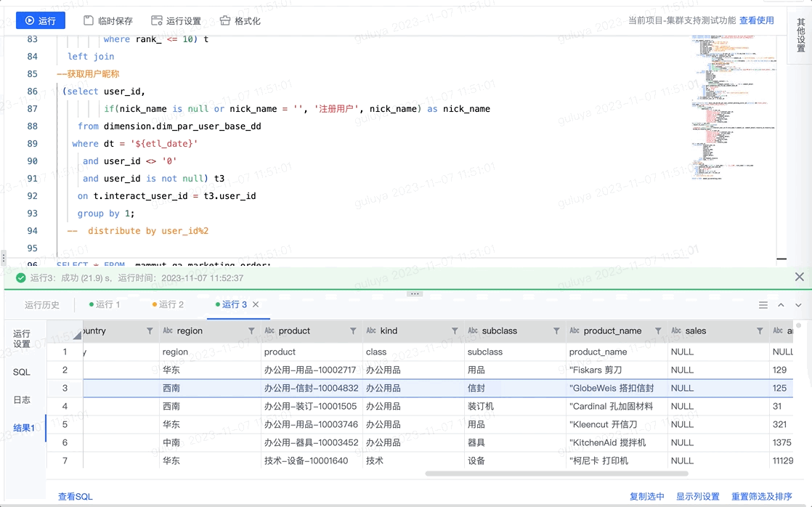Select 结果1 in results sidebar
812x507 pixels.
(24, 428)
